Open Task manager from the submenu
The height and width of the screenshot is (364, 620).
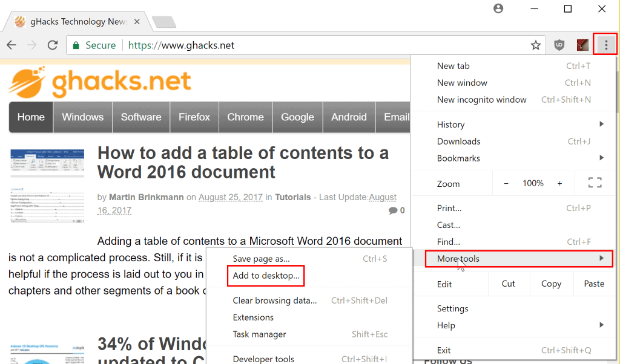[x=309, y=334]
